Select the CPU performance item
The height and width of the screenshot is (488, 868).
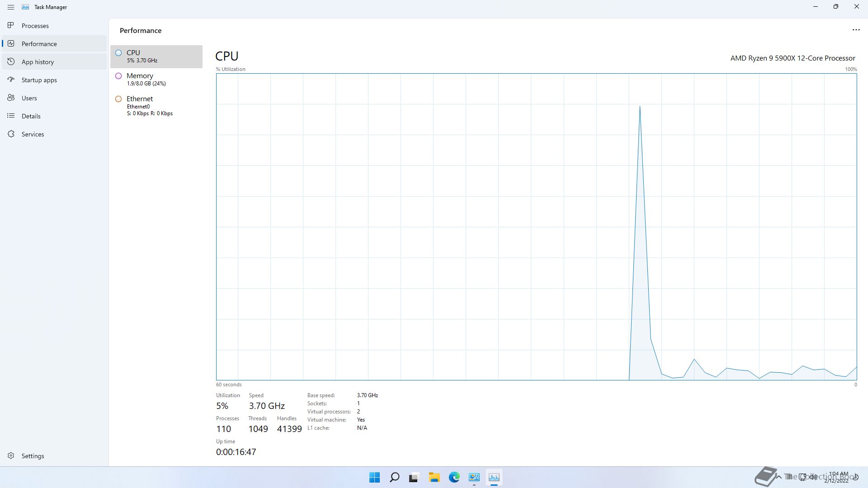156,56
